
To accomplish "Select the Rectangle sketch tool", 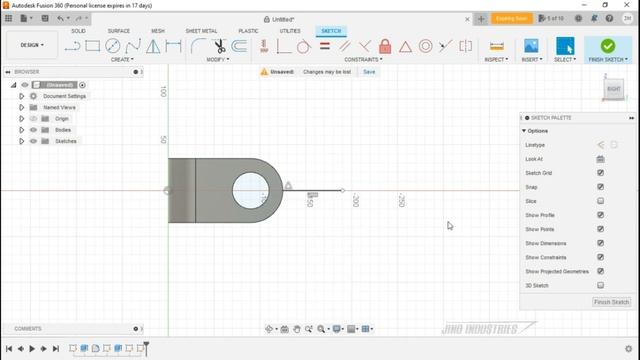I will [x=93, y=46].
